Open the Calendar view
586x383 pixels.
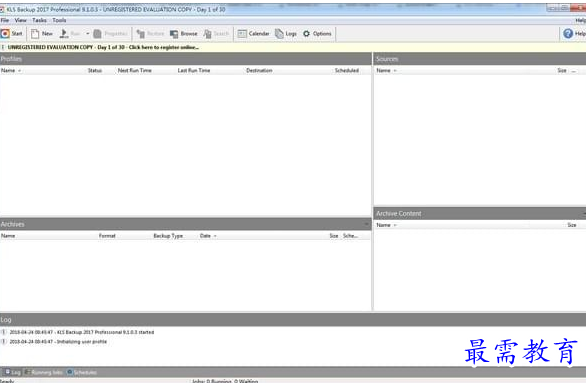click(x=253, y=34)
